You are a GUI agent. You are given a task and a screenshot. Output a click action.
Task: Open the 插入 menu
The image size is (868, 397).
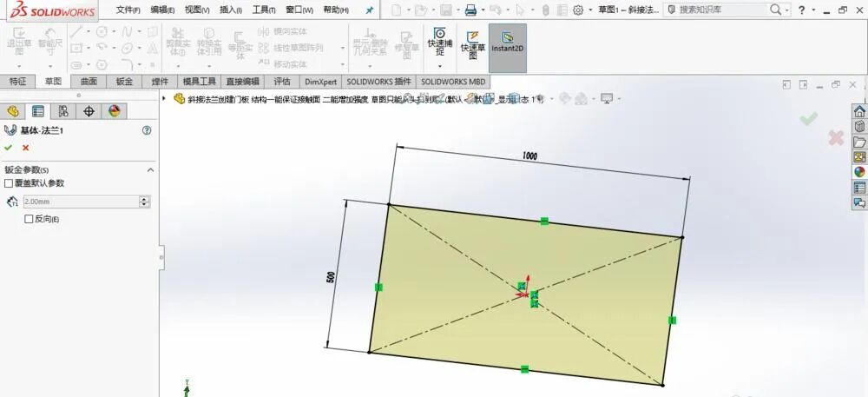tap(230, 10)
